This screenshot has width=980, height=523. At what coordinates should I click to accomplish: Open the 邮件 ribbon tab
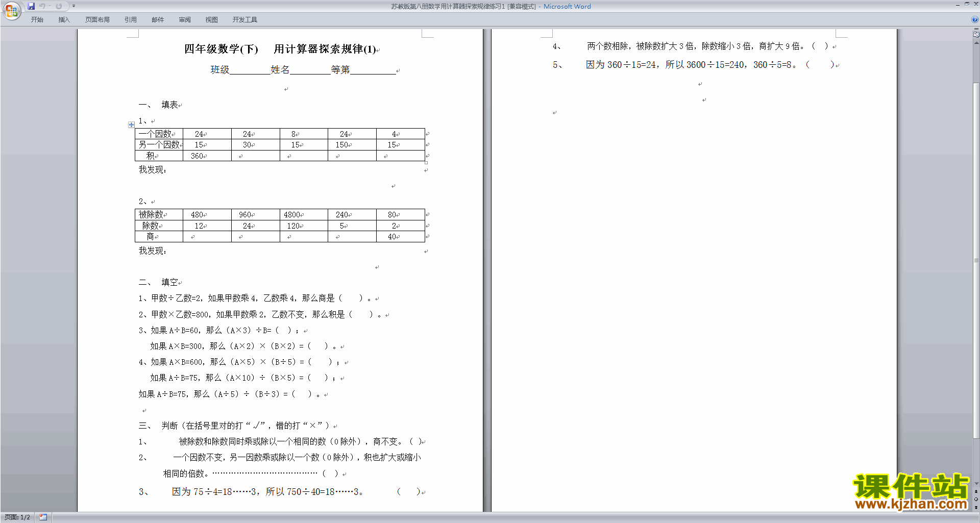pos(158,20)
